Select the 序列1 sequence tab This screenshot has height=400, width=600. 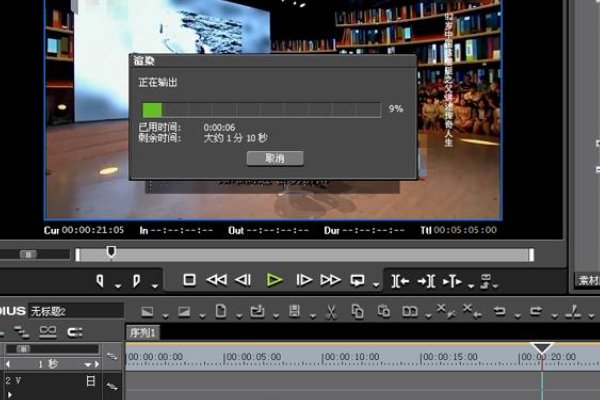tap(144, 333)
